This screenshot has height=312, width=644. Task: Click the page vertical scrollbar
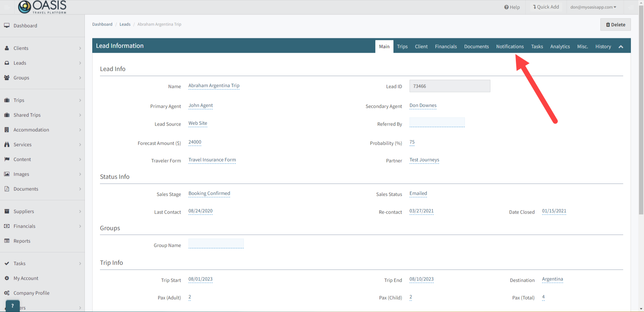click(x=641, y=134)
